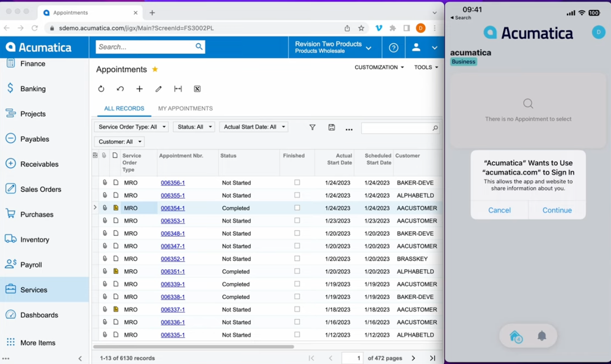This screenshot has width=611, height=364.
Task: Click the Dashboards gauge icon
Action: (10, 315)
